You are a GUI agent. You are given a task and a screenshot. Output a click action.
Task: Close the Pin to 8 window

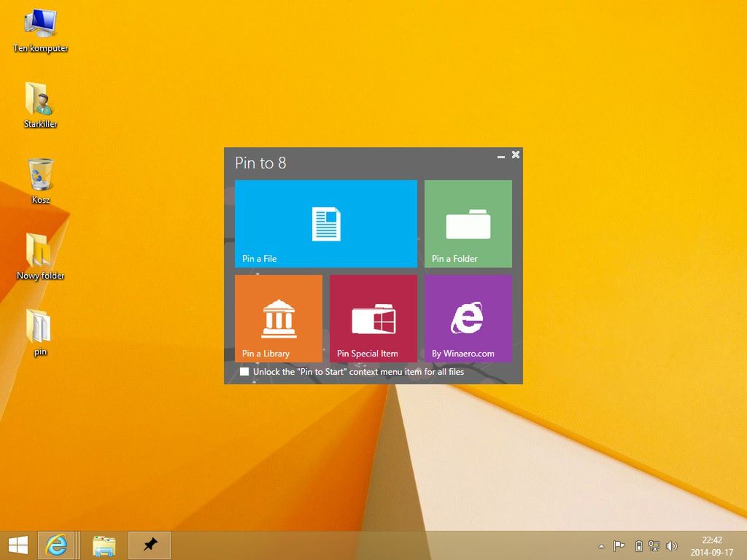(516, 155)
